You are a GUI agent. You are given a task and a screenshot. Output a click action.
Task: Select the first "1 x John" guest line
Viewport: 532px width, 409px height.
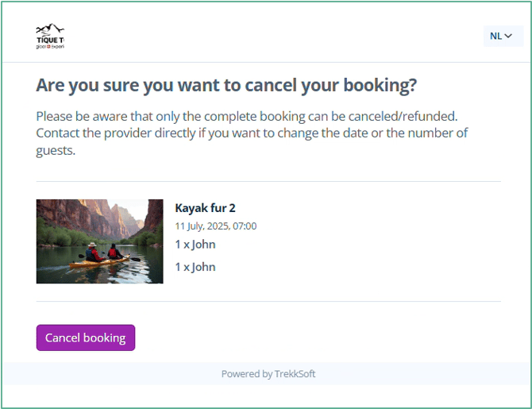click(x=195, y=245)
